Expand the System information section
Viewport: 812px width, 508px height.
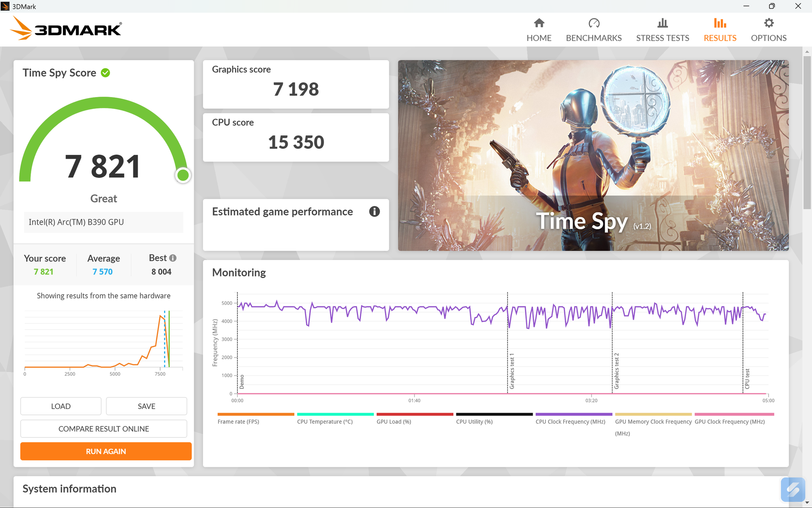[69, 489]
